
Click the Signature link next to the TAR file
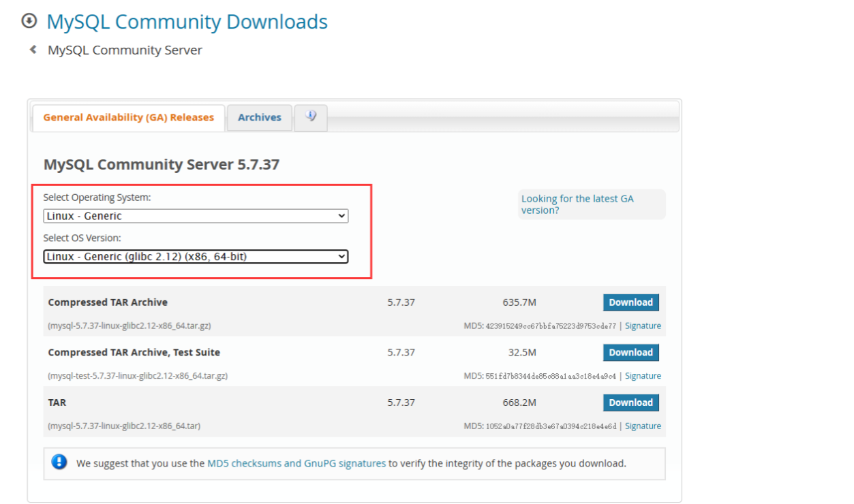click(643, 426)
